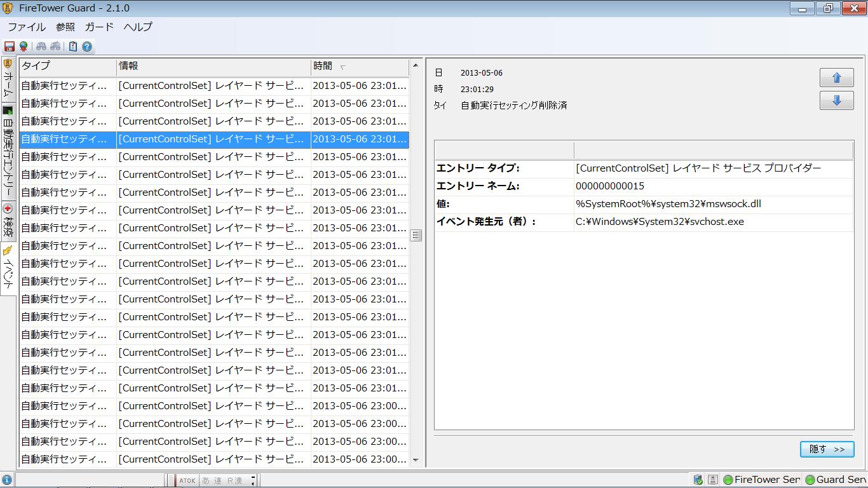Open the ファイル menu
This screenshot has width=868, height=488.
click(27, 27)
